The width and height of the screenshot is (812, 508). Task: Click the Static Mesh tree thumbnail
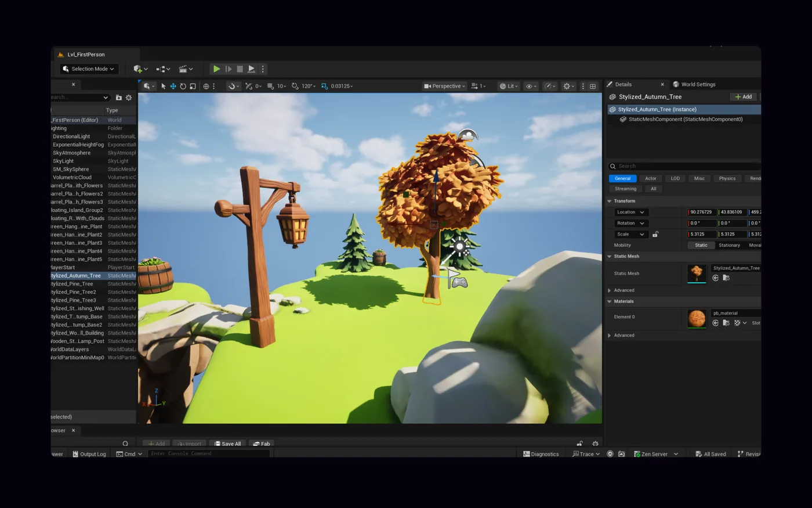click(697, 273)
